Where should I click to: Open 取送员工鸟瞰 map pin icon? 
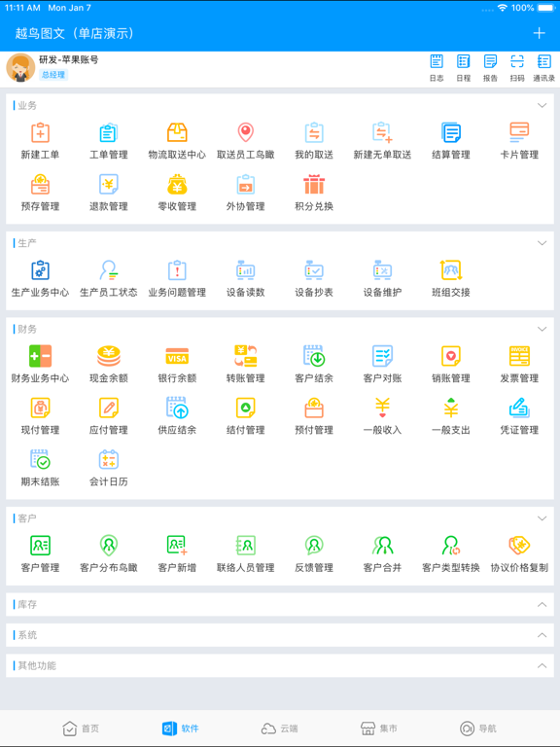click(246, 133)
